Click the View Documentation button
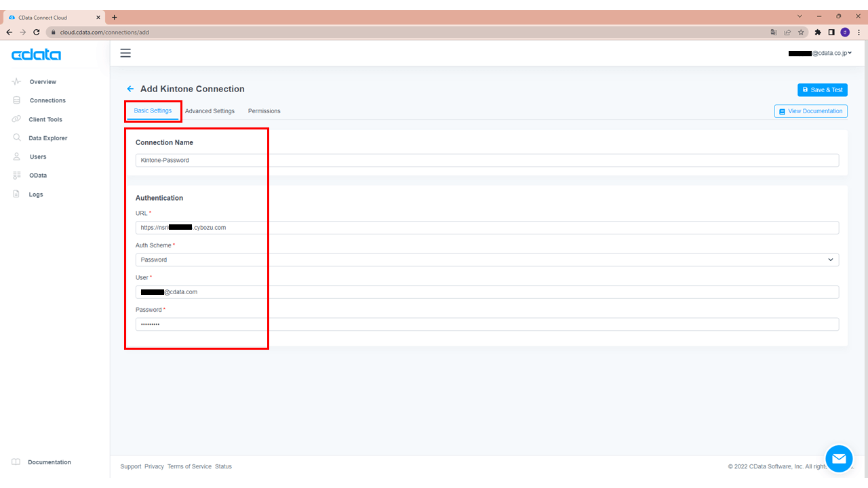This screenshot has height=488, width=868. (x=811, y=111)
